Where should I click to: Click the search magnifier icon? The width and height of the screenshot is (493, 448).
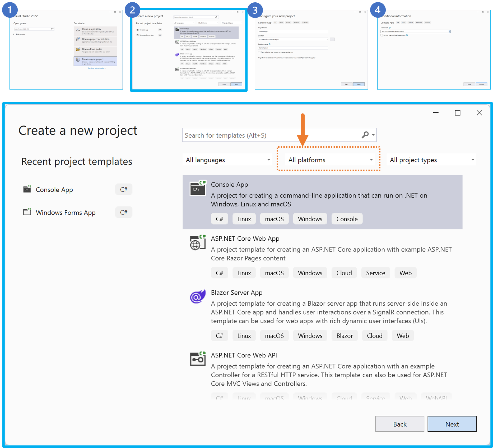pos(365,135)
